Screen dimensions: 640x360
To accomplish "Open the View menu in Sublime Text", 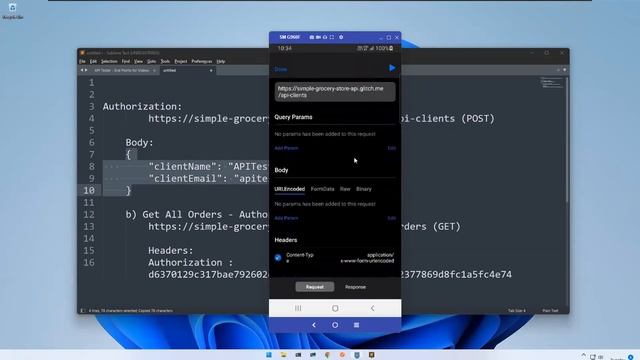I will coord(138,61).
